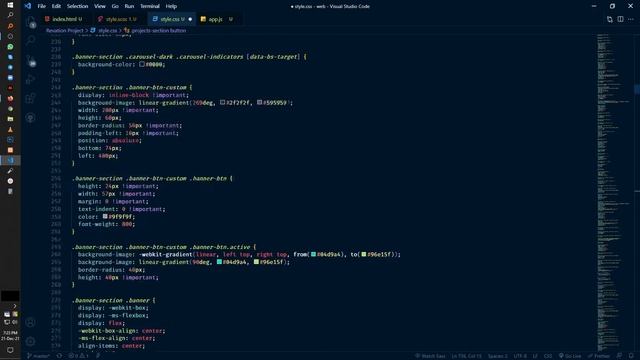The height and width of the screenshot is (360, 640).
Task: Click the git branch indicator in status bar
Action: pyautogui.click(x=38, y=356)
